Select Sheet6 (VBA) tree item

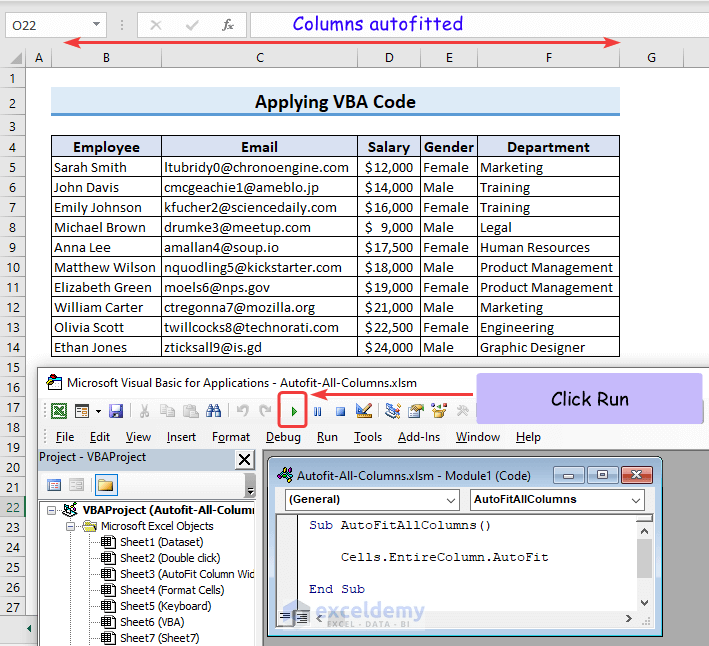coord(152,622)
